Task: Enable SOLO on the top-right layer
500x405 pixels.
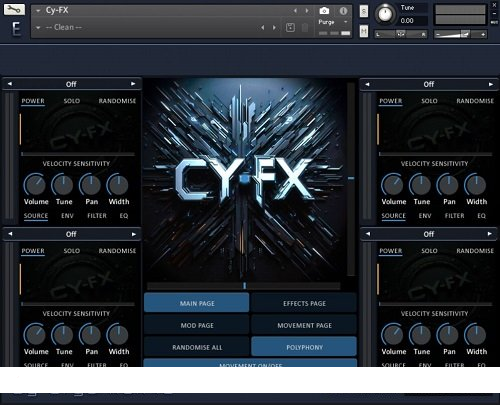Action: click(x=429, y=101)
